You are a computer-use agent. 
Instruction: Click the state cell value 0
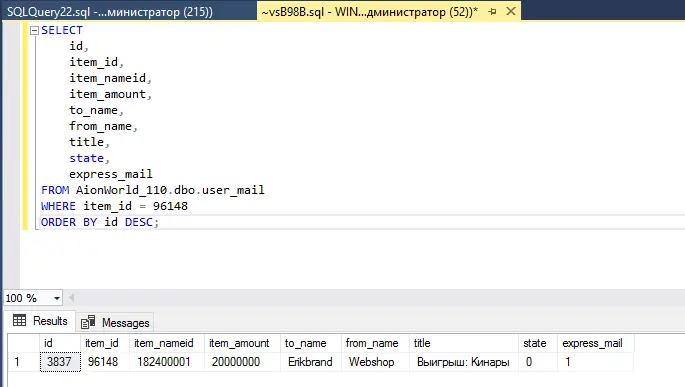[x=538, y=362]
